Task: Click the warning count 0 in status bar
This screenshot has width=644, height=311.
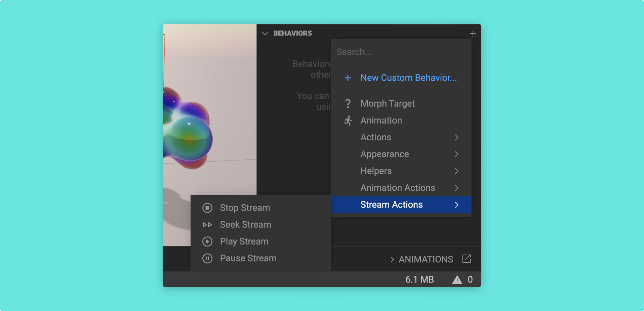Action: pyautogui.click(x=470, y=279)
